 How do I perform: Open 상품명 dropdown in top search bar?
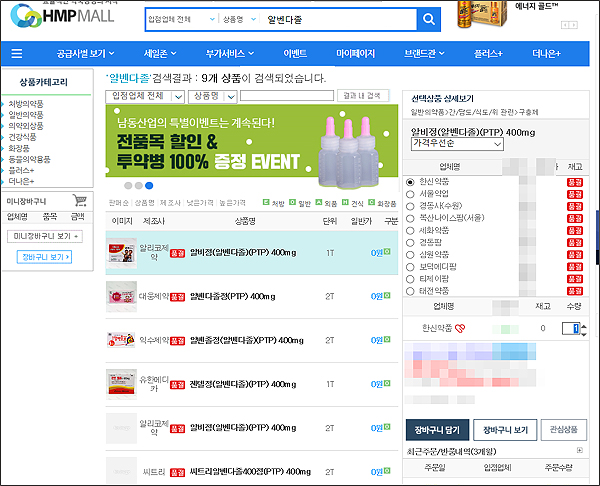(239, 19)
